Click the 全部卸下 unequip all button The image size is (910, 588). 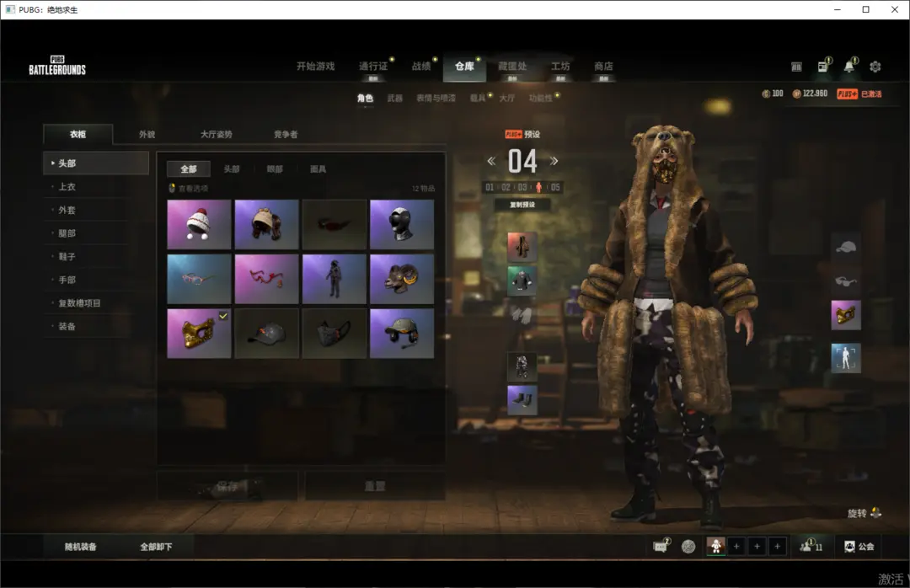pyautogui.click(x=156, y=546)
